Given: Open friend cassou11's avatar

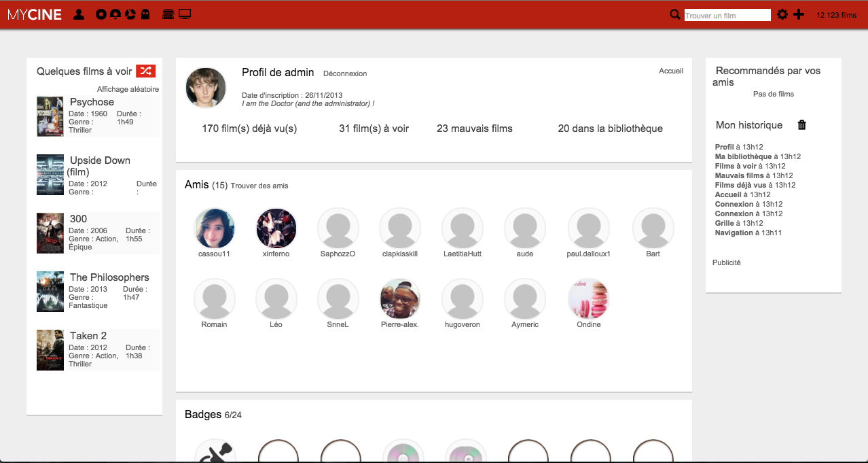Looking at the screenshot, I should 215,228.
